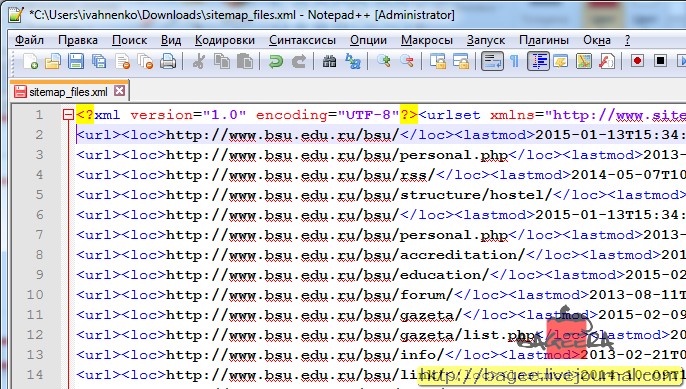Zoom in with the magnifier plus icon
Image resolution: width=686 pixels, height=389 pixels.
click(384, 61)
